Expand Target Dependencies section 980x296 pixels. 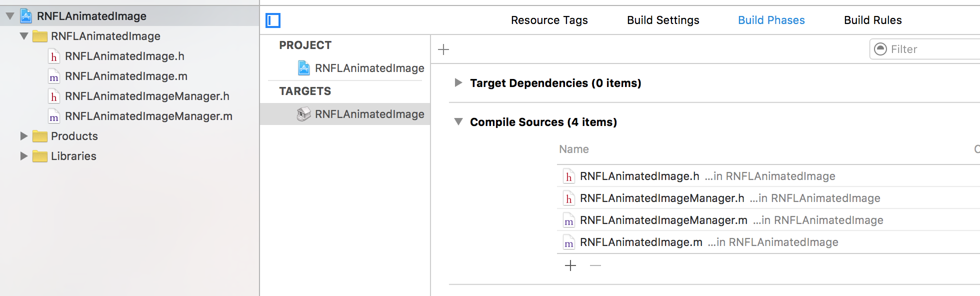tap(458, 83)
